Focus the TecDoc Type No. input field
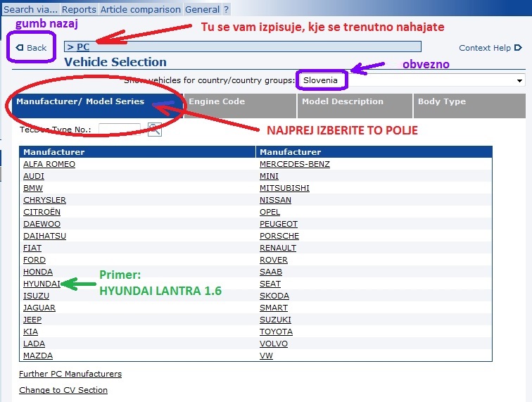The image size is (532, 402). 120,130
